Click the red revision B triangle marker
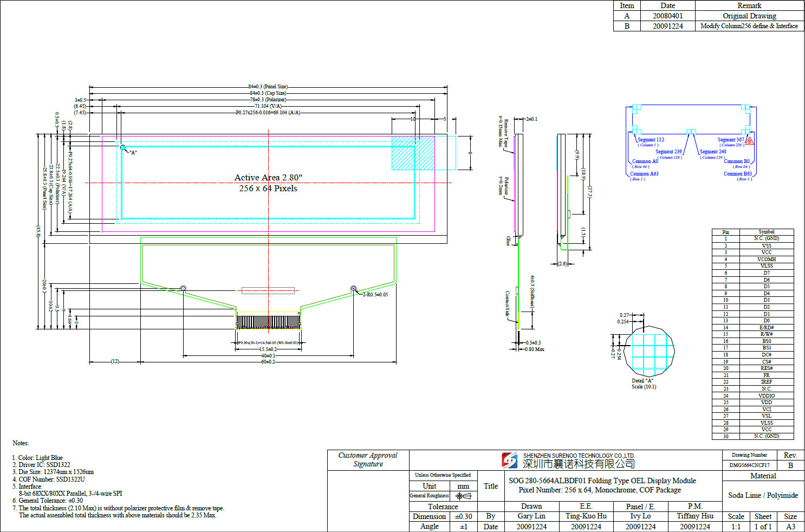805x532 pixels. click(x=750, y=141)
